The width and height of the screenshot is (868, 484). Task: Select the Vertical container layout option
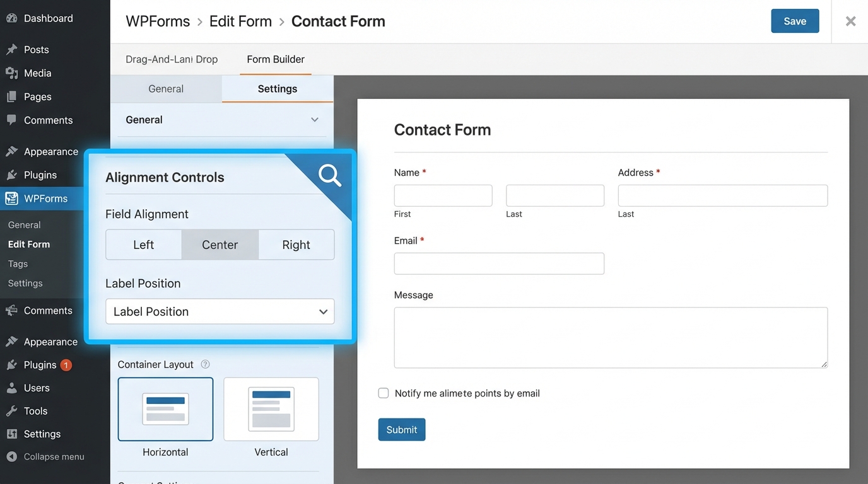point(271,409)
